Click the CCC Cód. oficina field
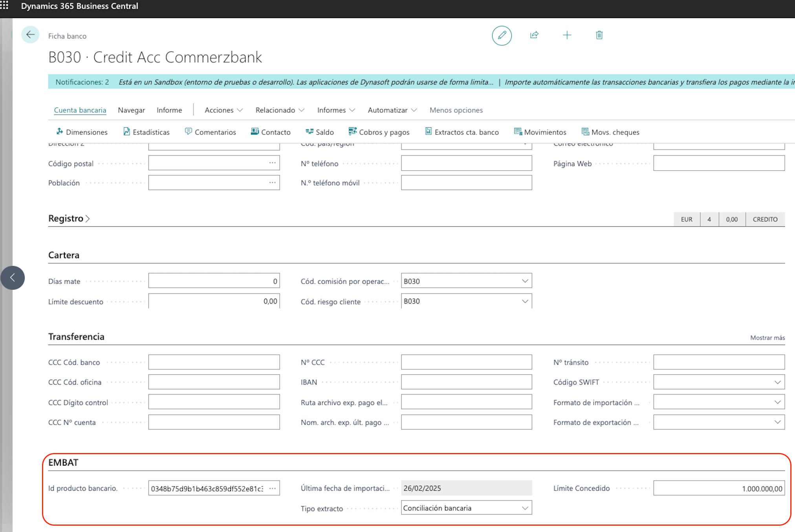The width and height of the screenshot is (795, 532). pyautogui.click(x=214, y=382)
